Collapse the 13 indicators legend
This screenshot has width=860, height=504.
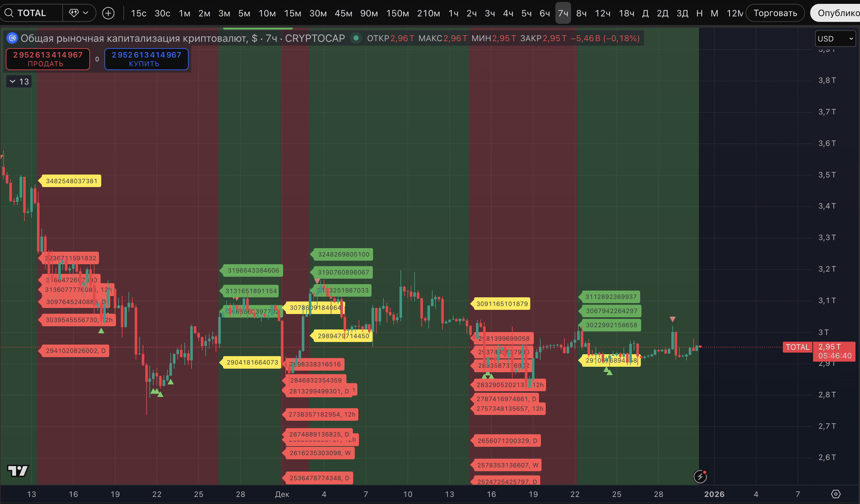tap(19, 82)
